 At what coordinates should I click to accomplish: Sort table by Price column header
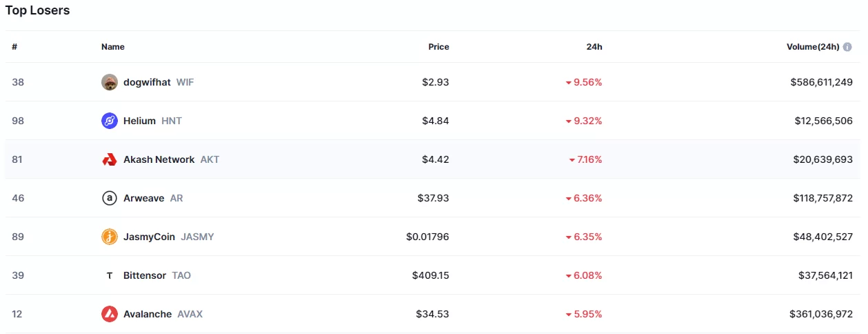pyautogui.click(x=438, y=47)
